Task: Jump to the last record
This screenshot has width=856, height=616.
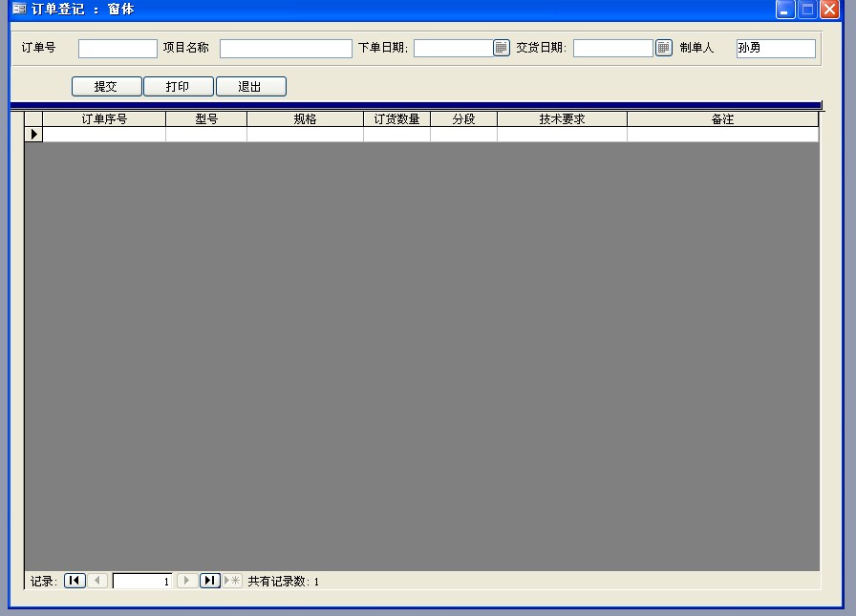Action: [210, 581]
